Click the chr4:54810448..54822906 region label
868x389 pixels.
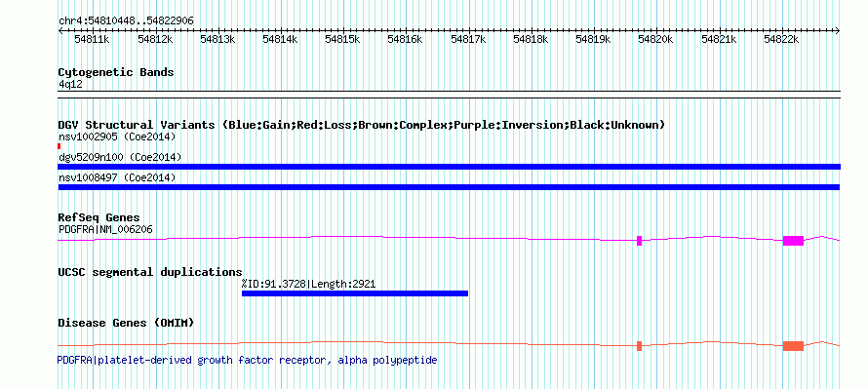(126, 21)
